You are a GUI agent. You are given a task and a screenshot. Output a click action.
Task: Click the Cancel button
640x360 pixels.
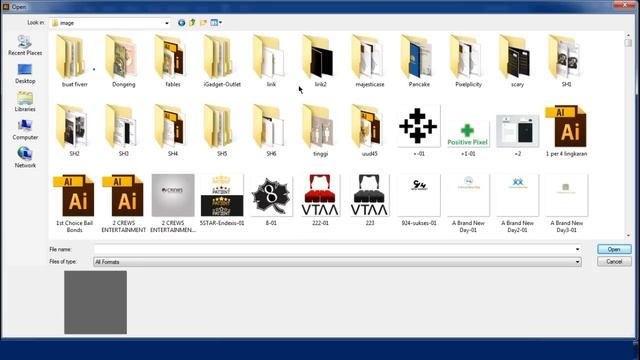pyautogui.click(x=614, y=262)
